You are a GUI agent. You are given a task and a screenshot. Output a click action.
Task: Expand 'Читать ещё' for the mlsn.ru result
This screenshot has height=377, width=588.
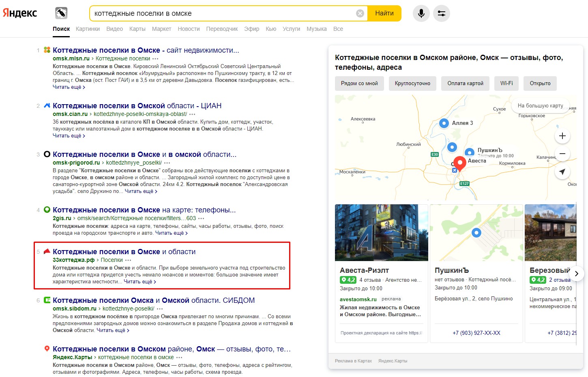(69, 87)
